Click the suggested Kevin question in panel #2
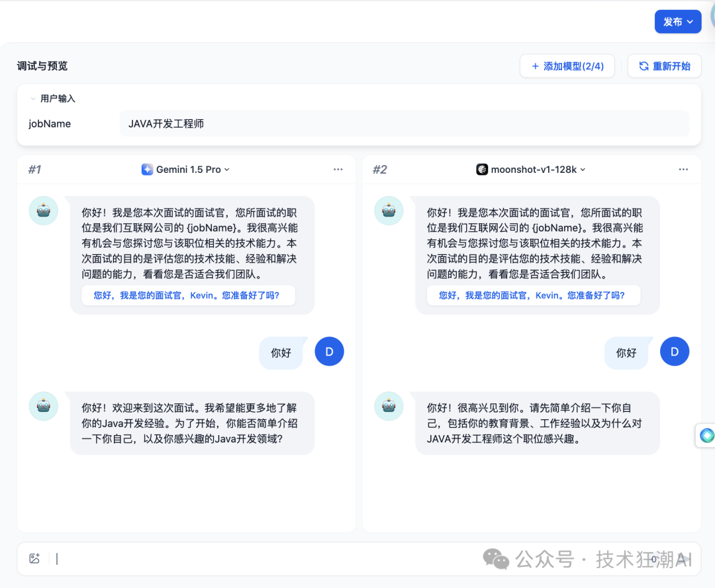The height and width of the screenshot is (588, 715). [534, 295]
